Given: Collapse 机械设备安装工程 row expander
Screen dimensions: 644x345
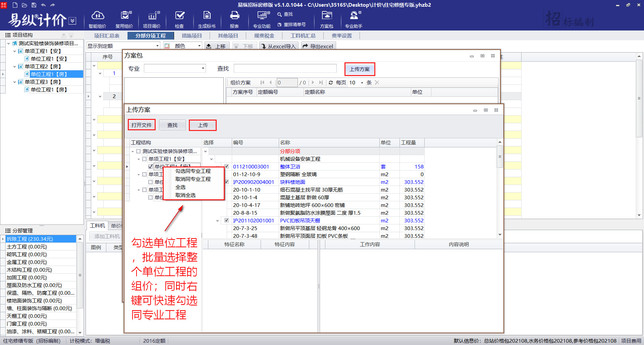Looking at the screenshot, I should tap(211, 159).
